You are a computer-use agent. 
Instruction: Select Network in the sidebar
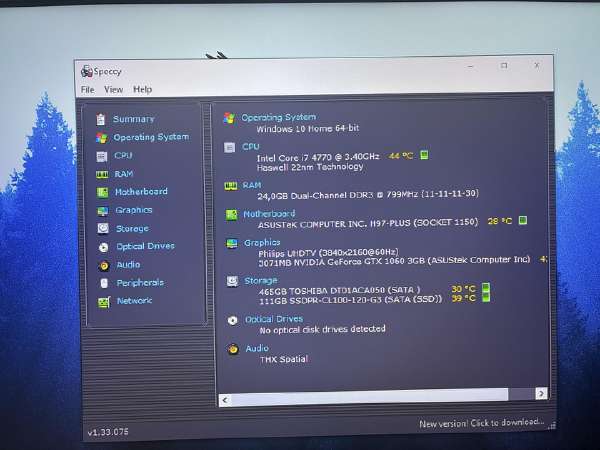134,301
